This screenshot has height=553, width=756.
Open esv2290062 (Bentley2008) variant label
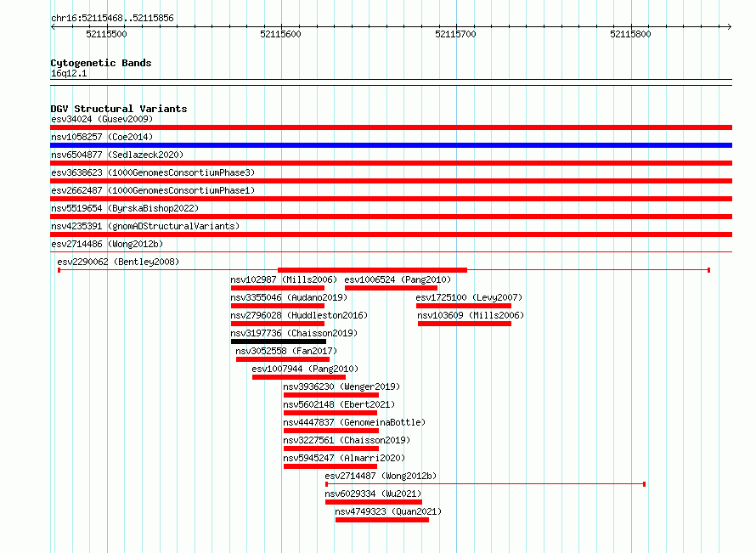pos(118,262)
